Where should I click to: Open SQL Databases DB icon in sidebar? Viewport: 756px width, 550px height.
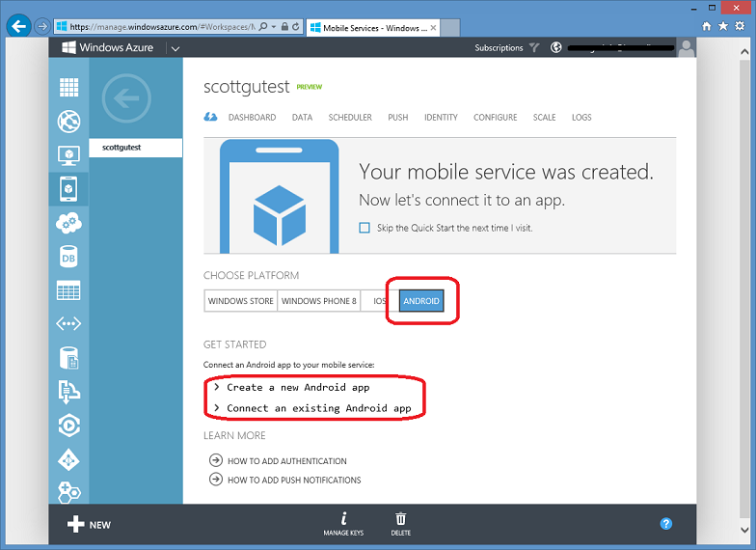pos(68,257)
